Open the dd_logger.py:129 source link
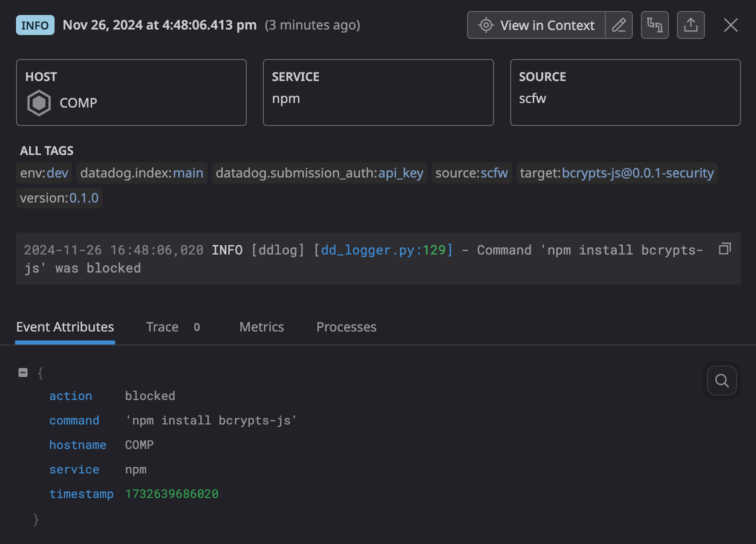Viewport: 756px width, 544px height. click(x=385, y=250)
